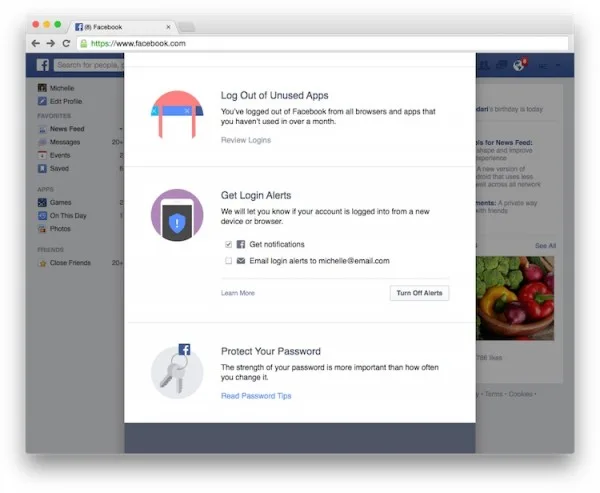Click the macOS green maximize button
This screenshot has width=600, height=493.
[58, 24]
